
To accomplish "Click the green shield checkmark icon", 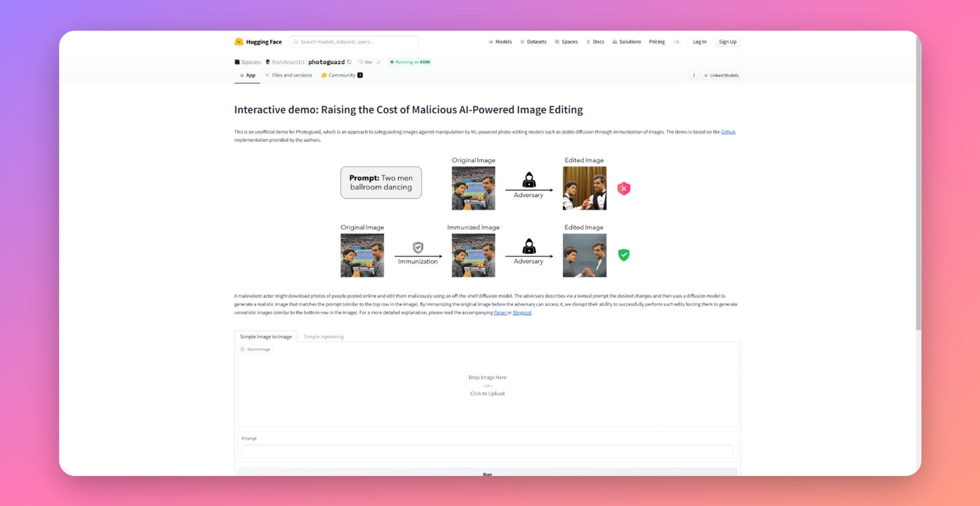I will 623,255.
